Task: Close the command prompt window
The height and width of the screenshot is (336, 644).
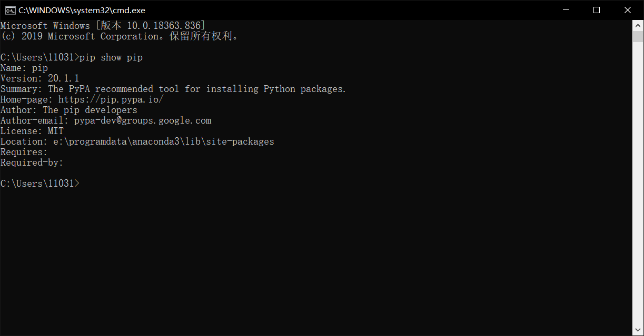Action: pyautogui.click(x=628, y=10)
